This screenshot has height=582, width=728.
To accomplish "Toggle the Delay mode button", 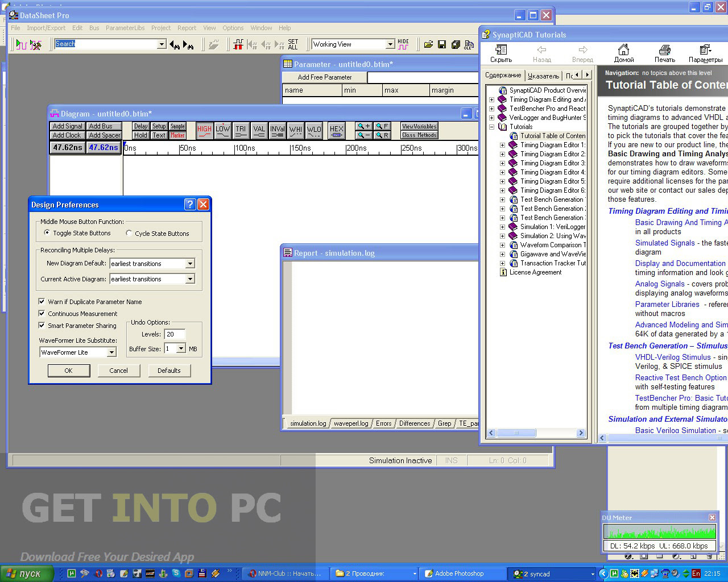I will [141, 126].
